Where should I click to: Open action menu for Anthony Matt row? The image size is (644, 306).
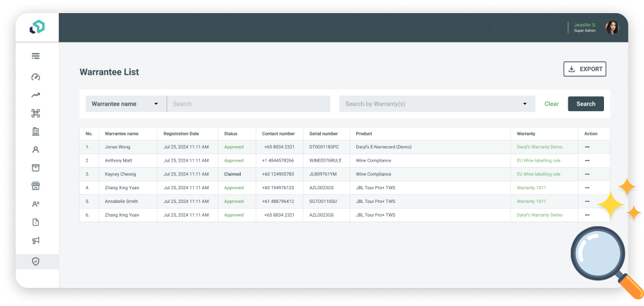tap(587, 160)
